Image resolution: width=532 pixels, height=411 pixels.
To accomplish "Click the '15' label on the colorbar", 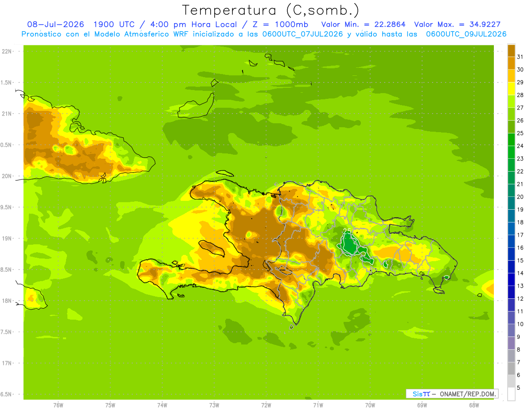I will click(521, 260).
